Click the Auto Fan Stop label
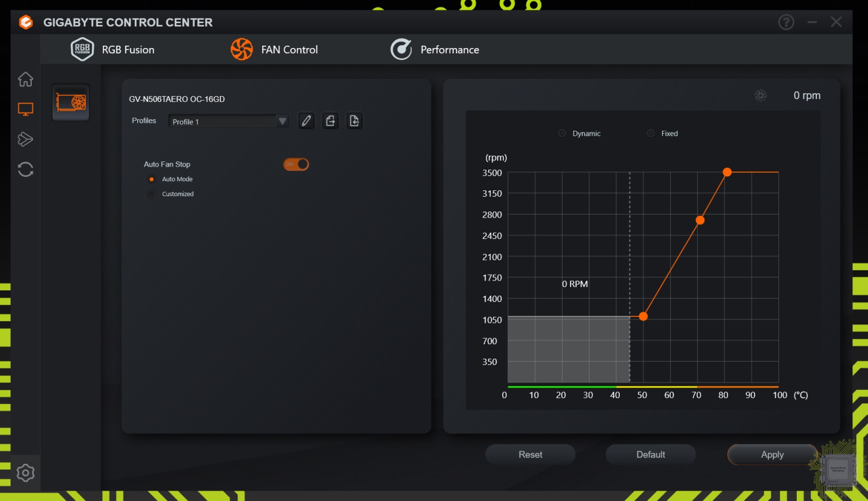This screenshot has height=501, width=868. click(167, 164)
